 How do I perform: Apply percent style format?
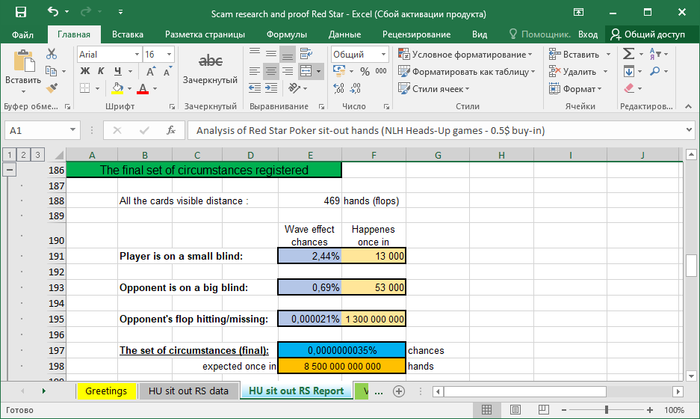pos(365,71)
